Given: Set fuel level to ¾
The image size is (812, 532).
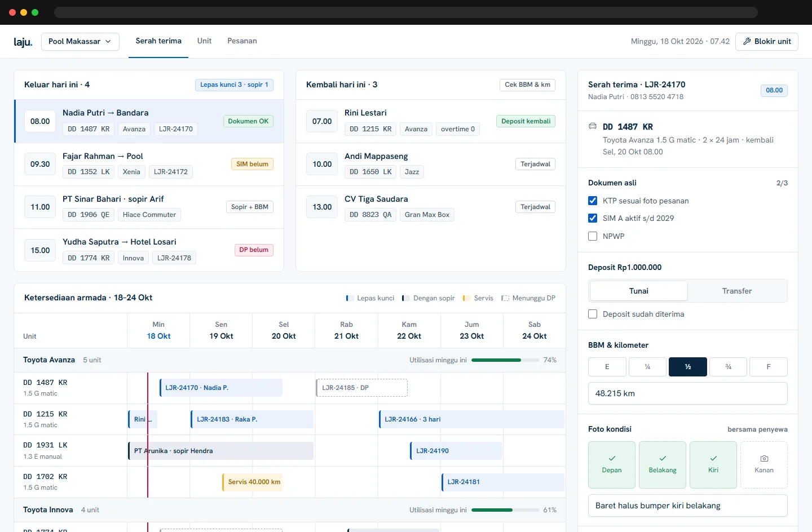Looking at the screenshot, I should click(729, 366).
